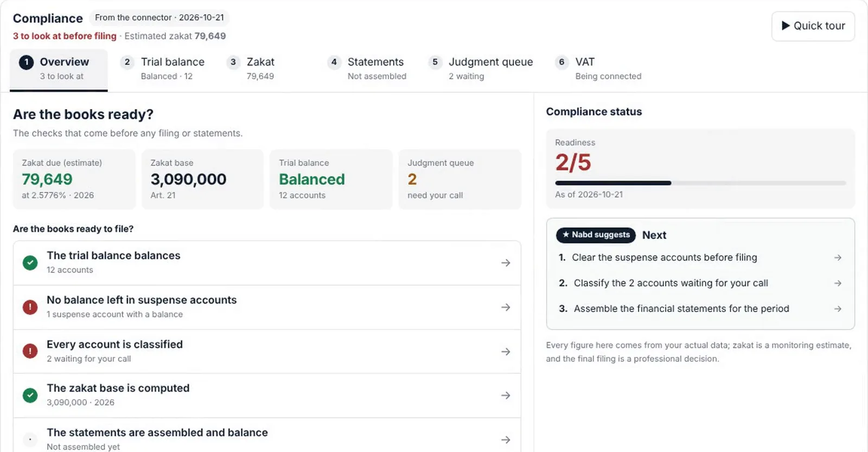868x452 pixels.
Task: Click the Readiness score 2/5
Action: tap(573, 162)
